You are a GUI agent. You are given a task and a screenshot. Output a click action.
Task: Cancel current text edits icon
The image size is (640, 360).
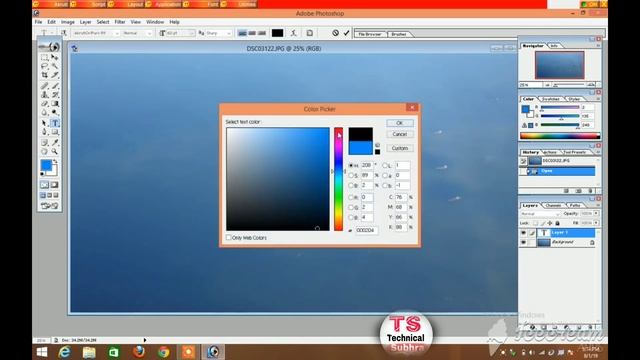coord(335,33)
